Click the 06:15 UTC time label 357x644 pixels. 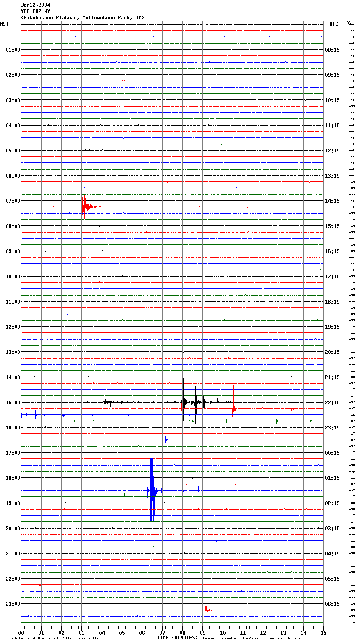332,604
